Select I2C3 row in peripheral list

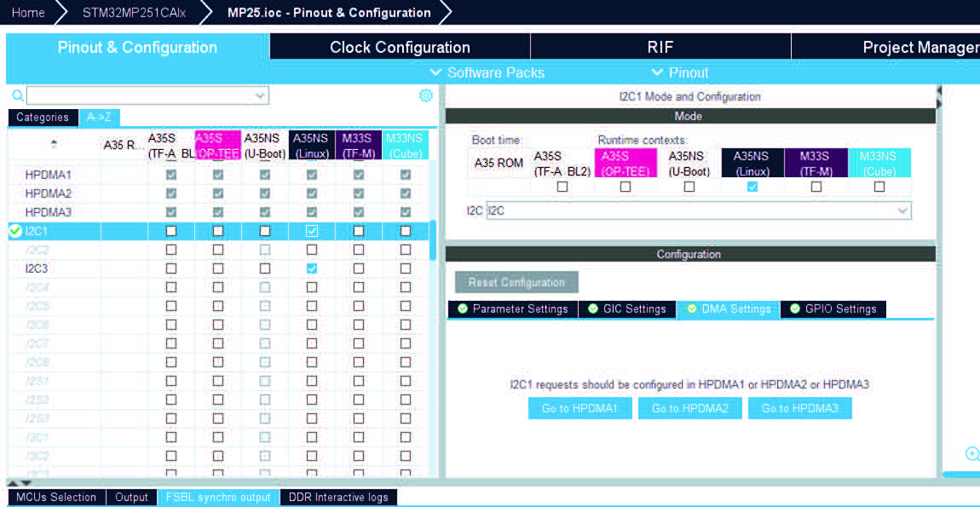point(218,268)
